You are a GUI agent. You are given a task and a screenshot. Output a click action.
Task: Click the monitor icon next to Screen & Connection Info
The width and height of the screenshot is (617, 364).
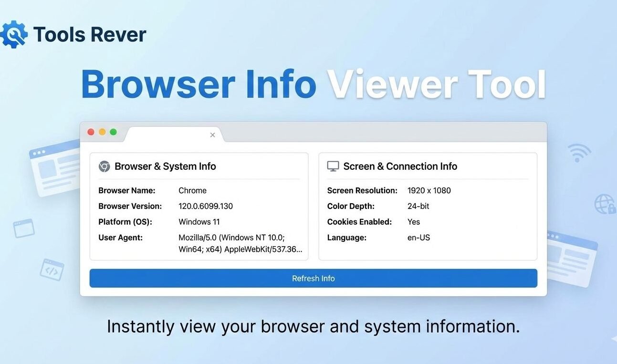[333, 166]
